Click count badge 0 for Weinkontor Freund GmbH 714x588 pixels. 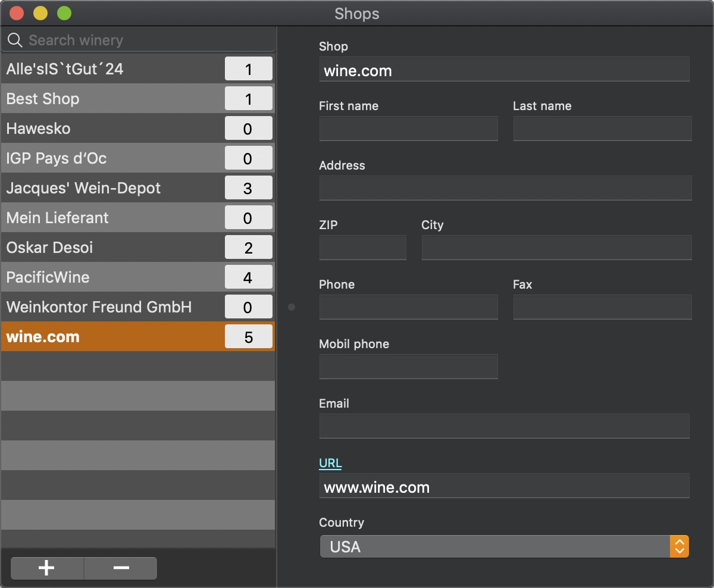(x=249, y=307)
